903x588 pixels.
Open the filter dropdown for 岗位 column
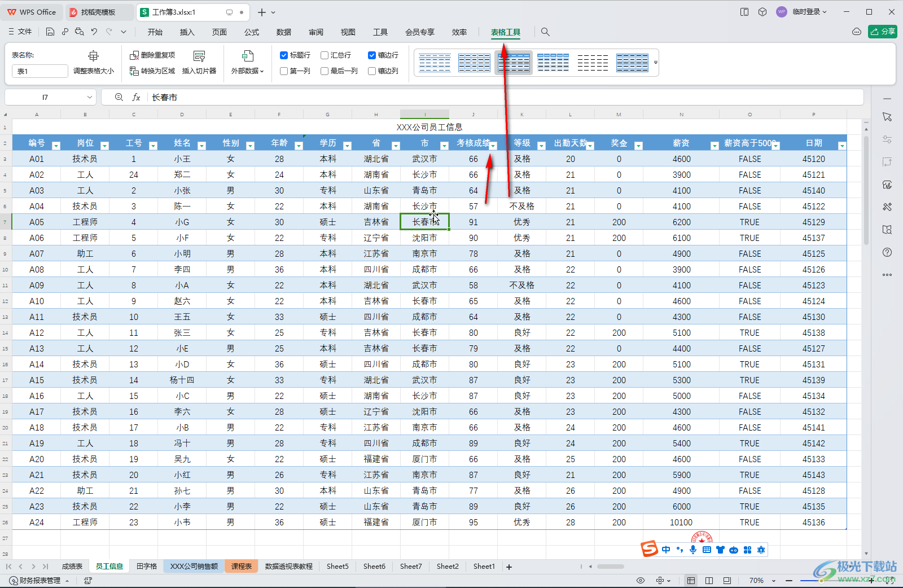[104, 146]
